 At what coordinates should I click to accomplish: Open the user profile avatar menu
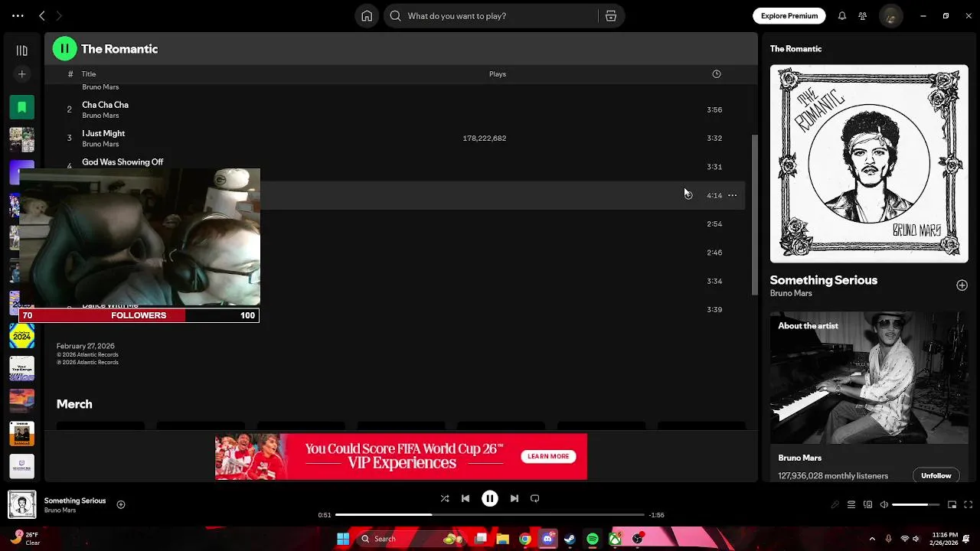click(x=890, y=15)
